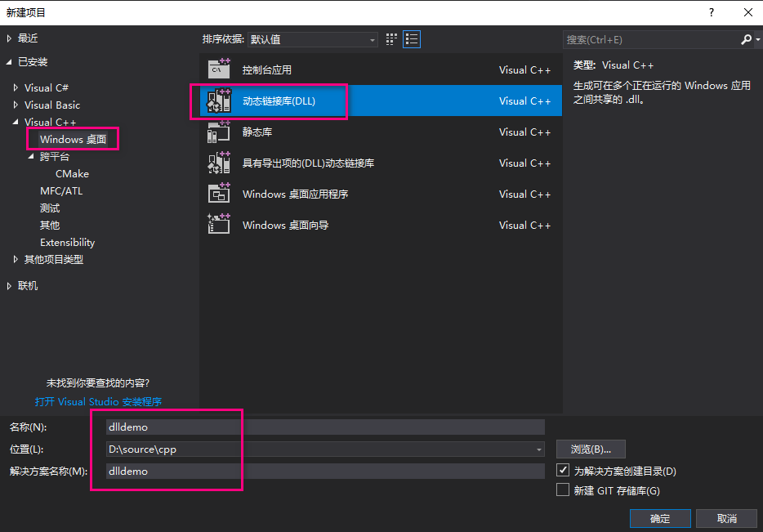The height and width of the screenshot is (532, 763).
Task: Expand the 联机 (Online) node
Action: 9,286
